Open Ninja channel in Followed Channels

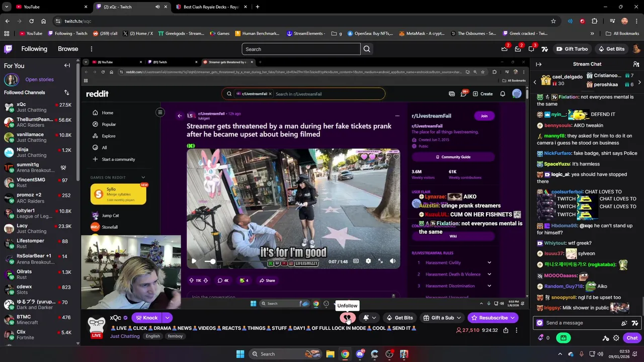(38, 152)
